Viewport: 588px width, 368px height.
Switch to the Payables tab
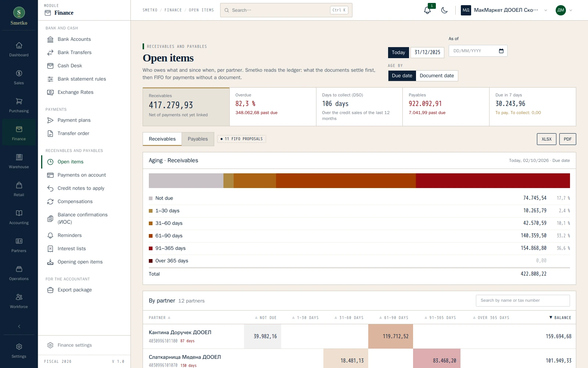point(198,139)
